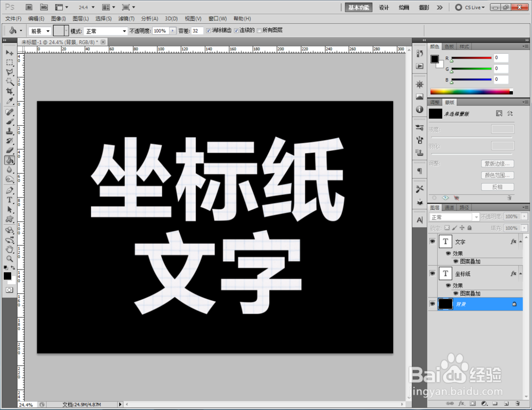Screen dimensions: 532x410
Task: Click the Create new layer icon
Action: 506,404
